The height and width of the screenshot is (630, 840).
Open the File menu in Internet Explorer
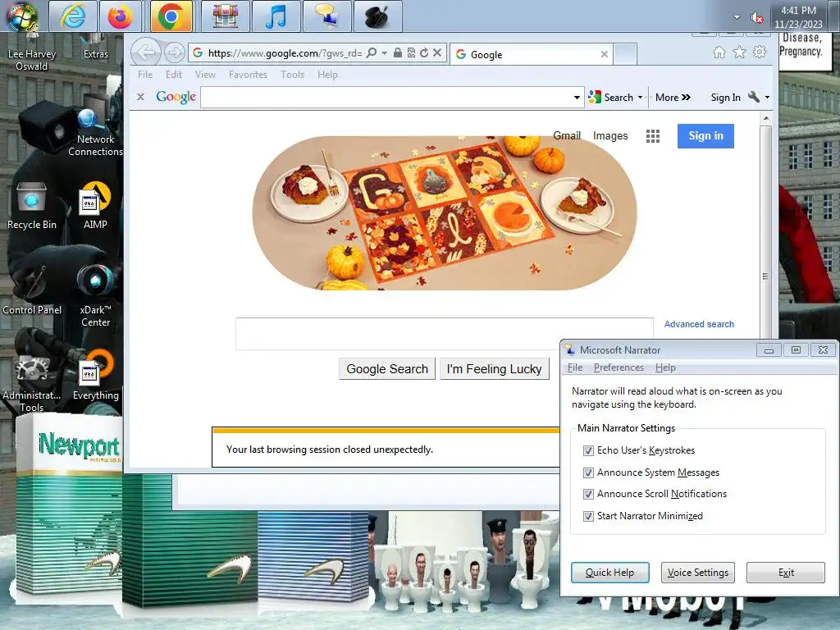(x=145, y=75)
